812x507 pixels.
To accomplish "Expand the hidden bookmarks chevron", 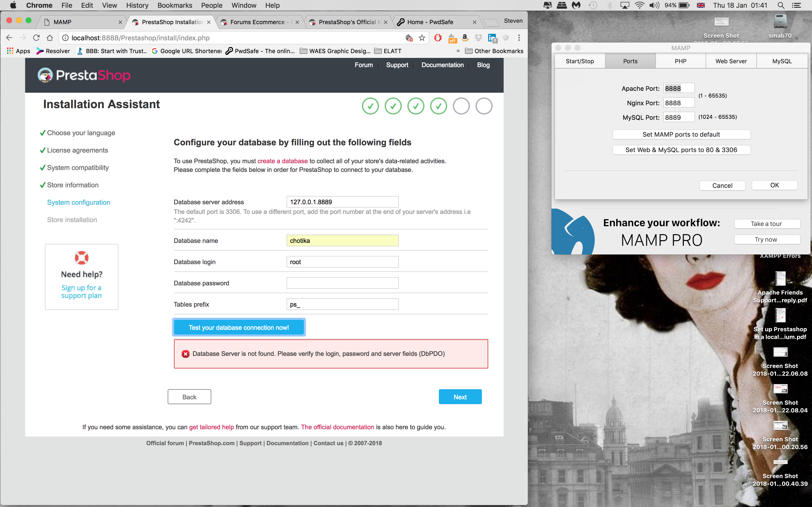I will tap(458, 51).
